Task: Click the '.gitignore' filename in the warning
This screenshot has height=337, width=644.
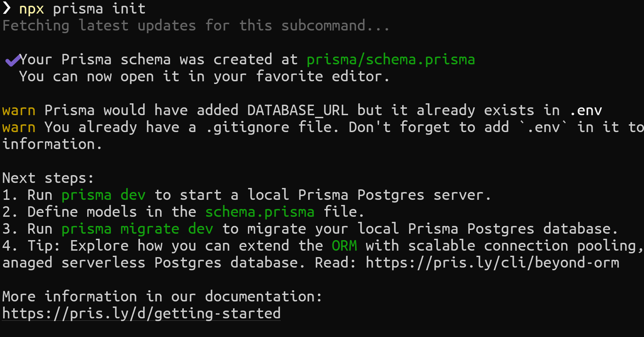Action: click(248, 128)
